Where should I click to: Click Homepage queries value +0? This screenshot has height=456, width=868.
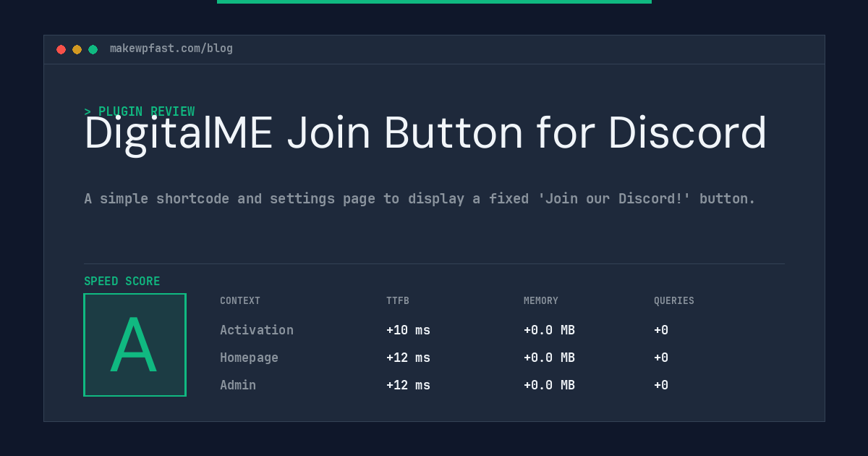[x=661, y=358]
